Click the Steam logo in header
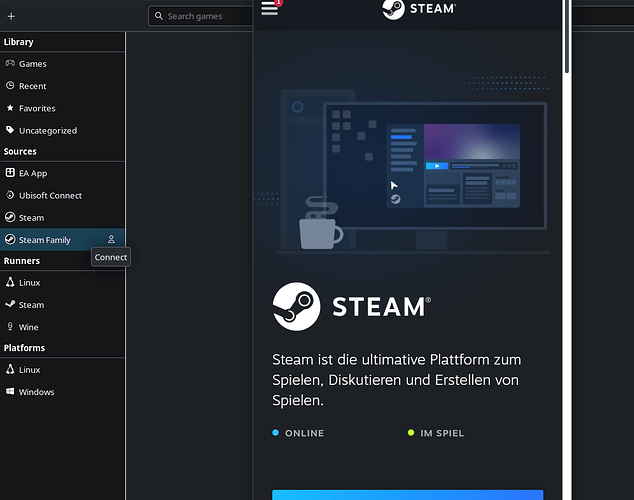634x500 pixels. 419,9
